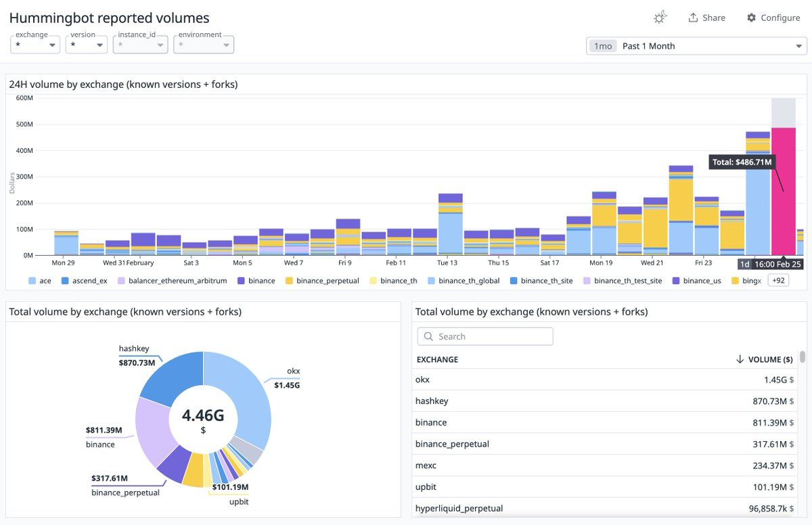The image size is (812, 525).
Task: Open the Configure settings
Action: (773, 18)
